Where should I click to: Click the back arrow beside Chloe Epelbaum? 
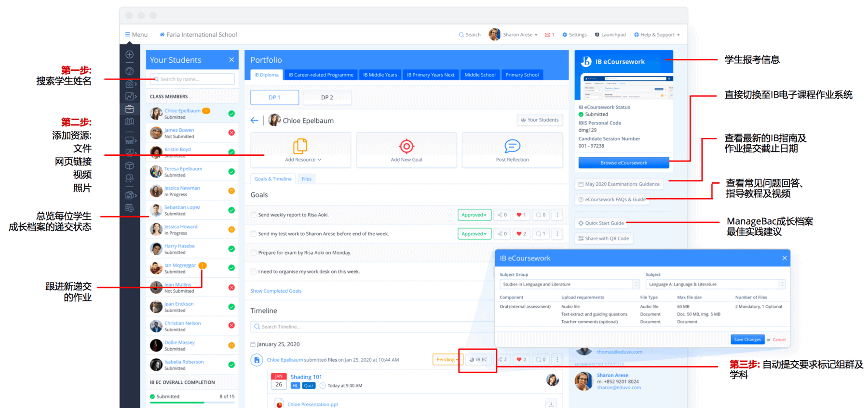click(x=255, y=121)
